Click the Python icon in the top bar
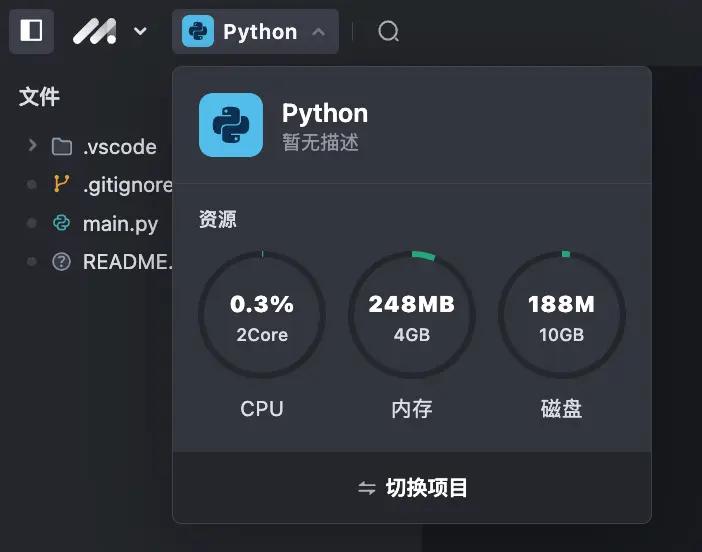This screenshot has height=552, width=702. (x=198, y=31)
